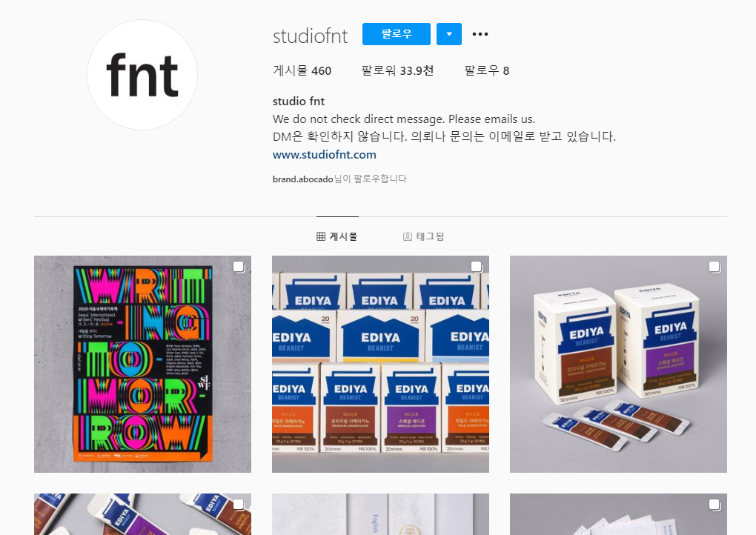Follow studiofnt with the 팔로우 button
Viewport: 756px width, 535px height.
(397, 34)
